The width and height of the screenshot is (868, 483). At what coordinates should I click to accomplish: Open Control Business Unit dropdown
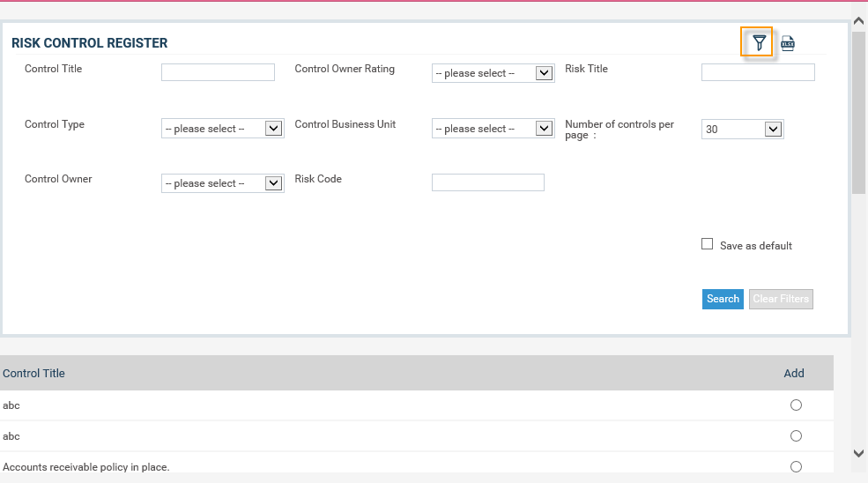(493, 129)
